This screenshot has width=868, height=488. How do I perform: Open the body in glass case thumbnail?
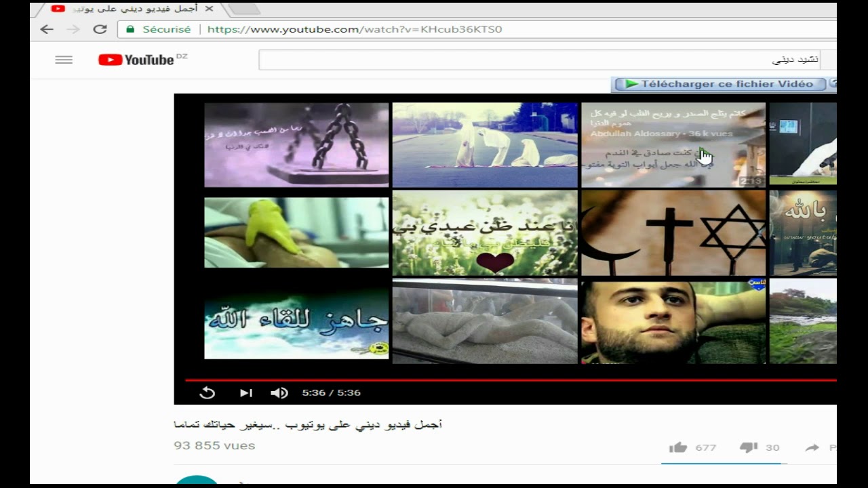(485, 321)
